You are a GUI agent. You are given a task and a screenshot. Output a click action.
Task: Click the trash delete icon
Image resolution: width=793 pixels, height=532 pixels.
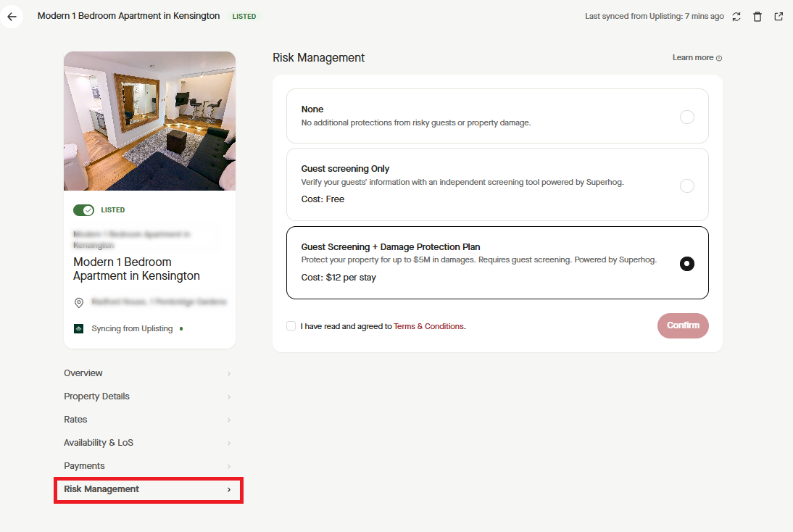(757, 17)
